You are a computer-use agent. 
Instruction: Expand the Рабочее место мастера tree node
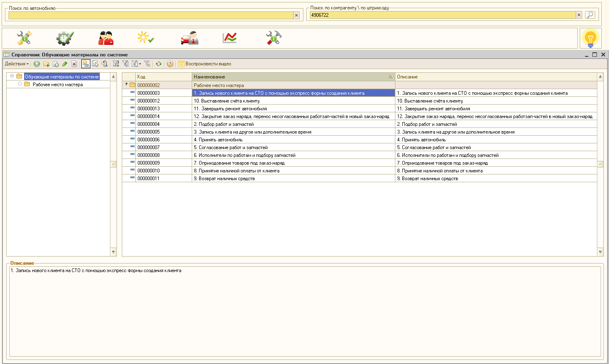(20, 84)
